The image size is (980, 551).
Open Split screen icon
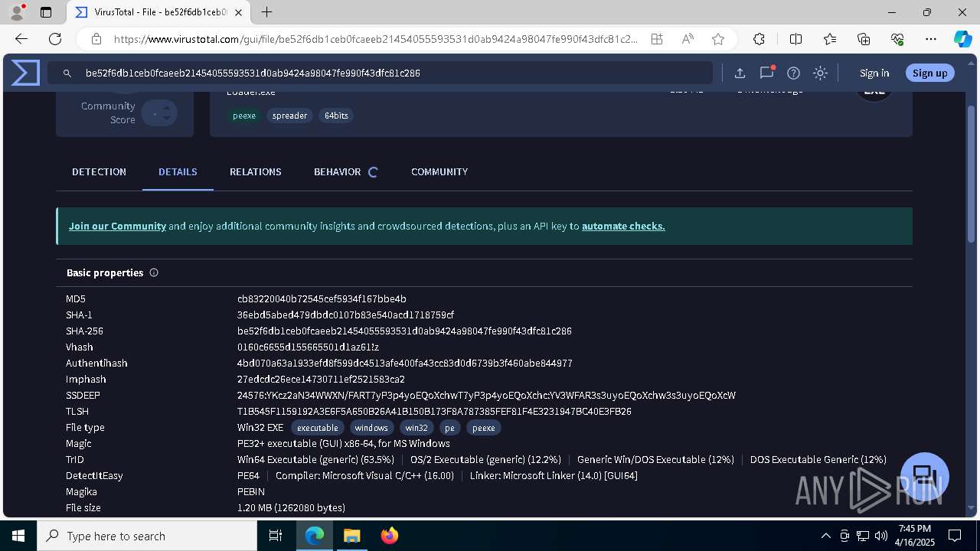(x=796, y=39)
